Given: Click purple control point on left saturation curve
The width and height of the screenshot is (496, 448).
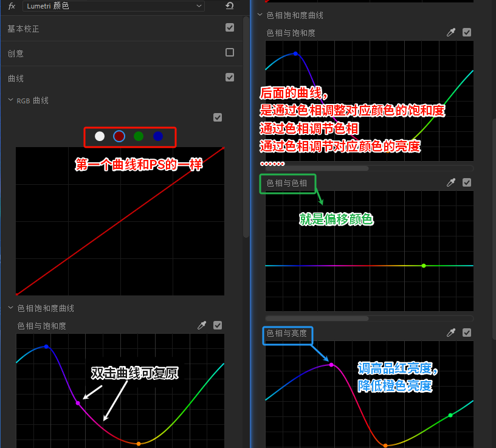Looking at the screenshot, I should (x=78, y=403).
